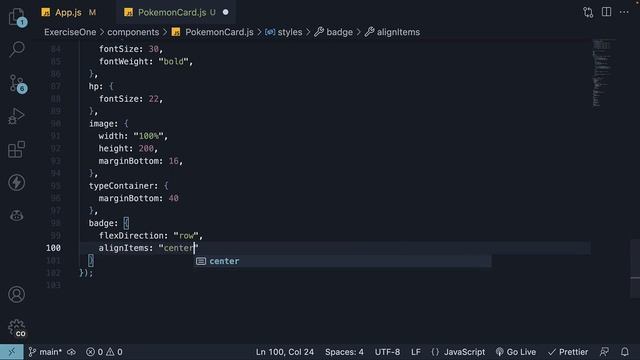
Task: Click the remote window indicator in status bar
Action: [x=11, y=352]
